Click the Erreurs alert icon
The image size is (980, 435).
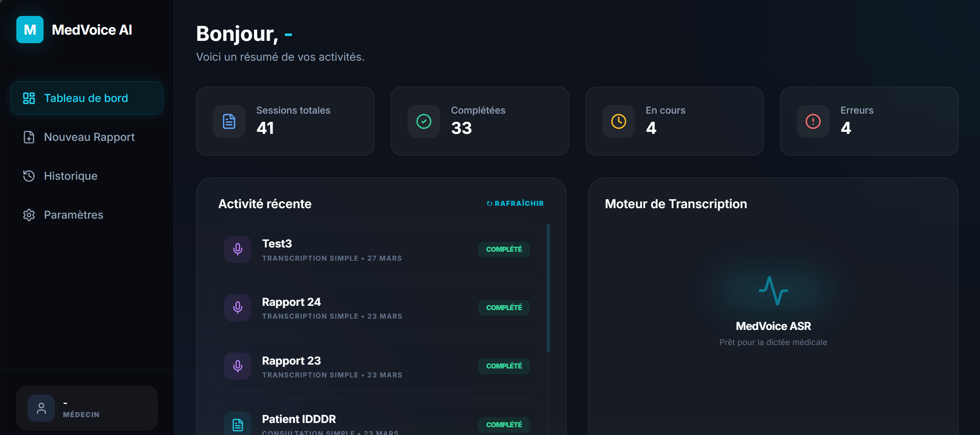pyautogui.click(x=813, y=121)
